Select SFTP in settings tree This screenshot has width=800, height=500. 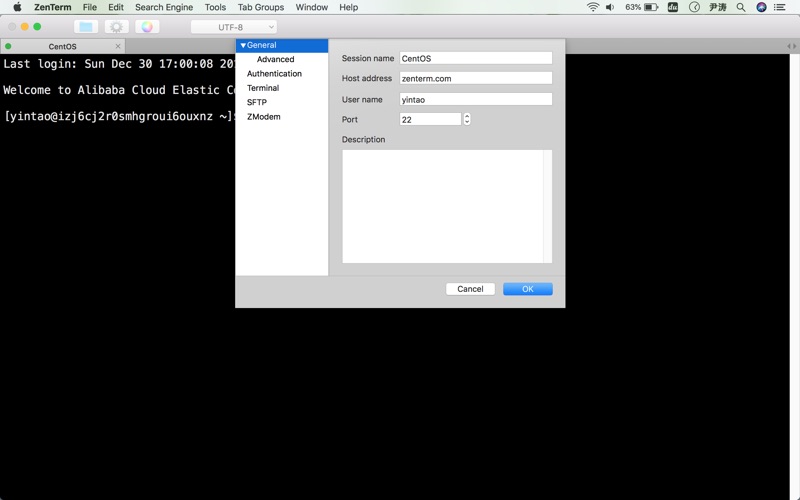pos(257,102)
